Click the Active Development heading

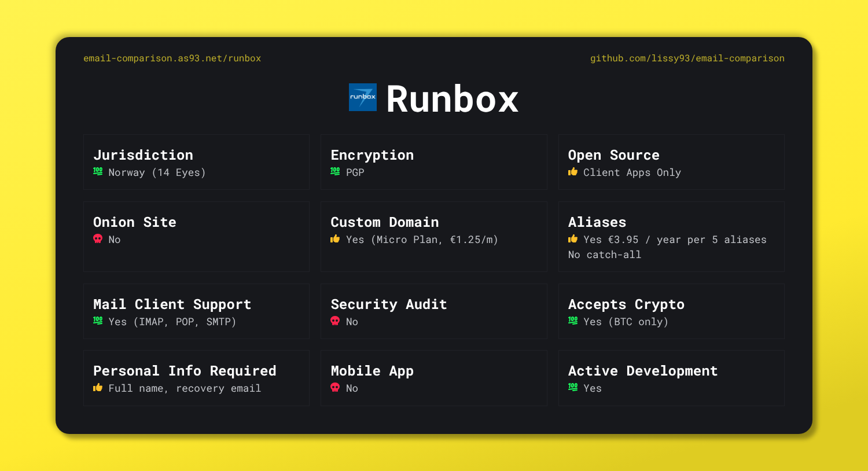coord(643,371)
